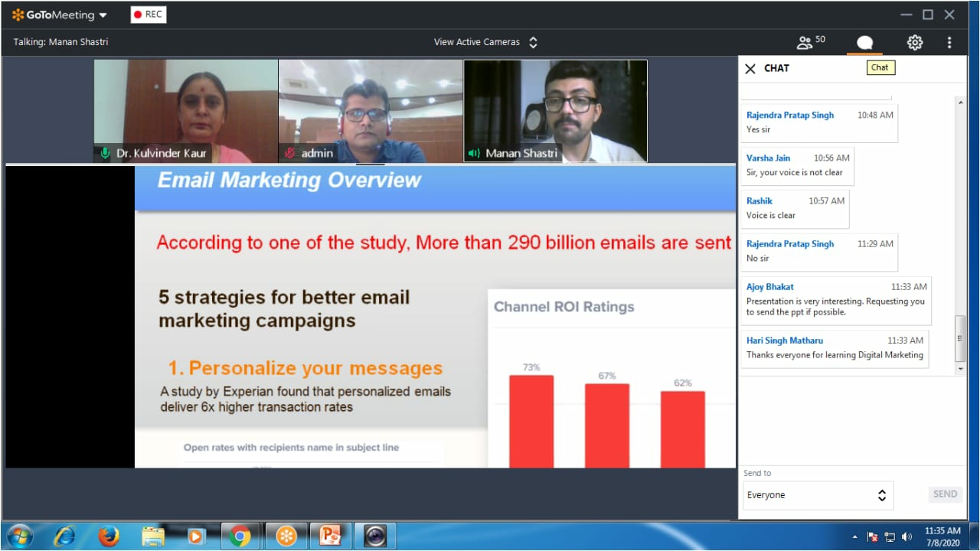This screenshot has width=980, height=551.
Task: Expand the GoToMeeting dropdown menu
Action: (x=103, y=15)
